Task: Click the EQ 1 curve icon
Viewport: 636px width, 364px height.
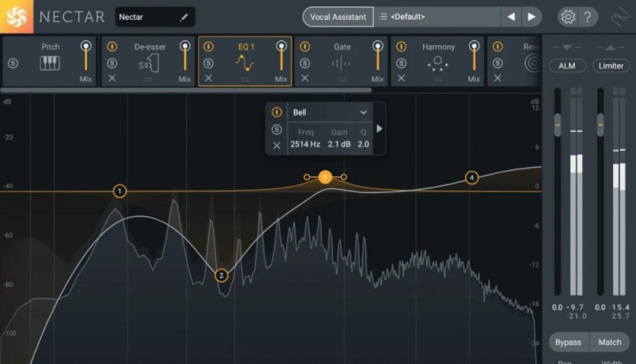Action: coord(245,63)
